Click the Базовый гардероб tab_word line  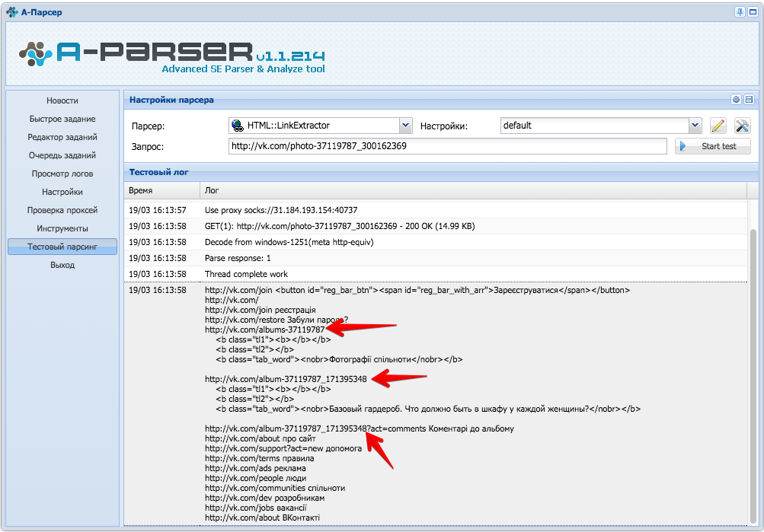click(x=428, y=409)
